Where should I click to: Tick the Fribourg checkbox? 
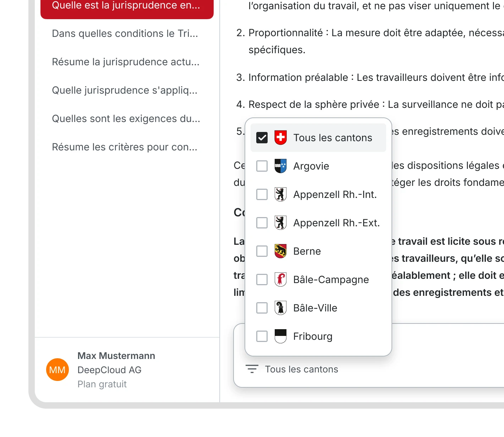262,336
